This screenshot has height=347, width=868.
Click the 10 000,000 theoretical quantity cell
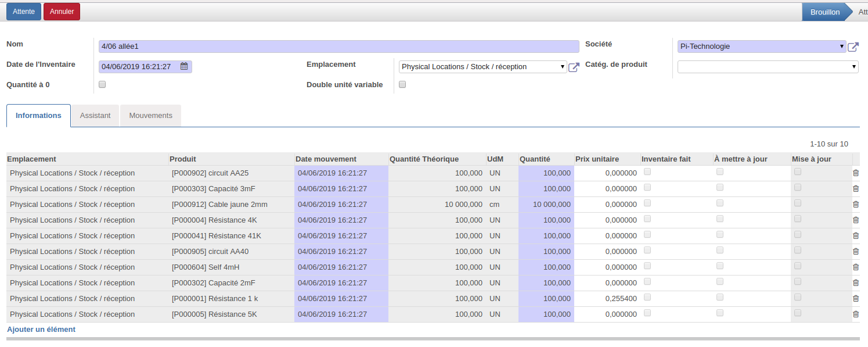tap(437, 205)
